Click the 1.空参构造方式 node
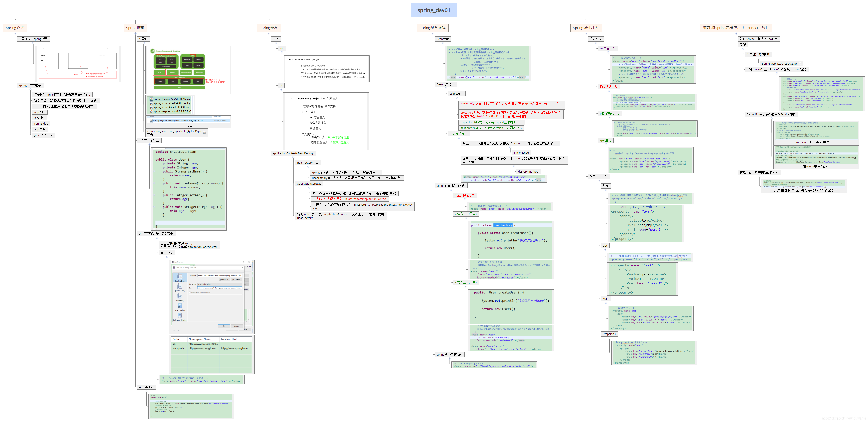Image resolution: width=868 pixels, height=422 pixels. click(465, 195)
